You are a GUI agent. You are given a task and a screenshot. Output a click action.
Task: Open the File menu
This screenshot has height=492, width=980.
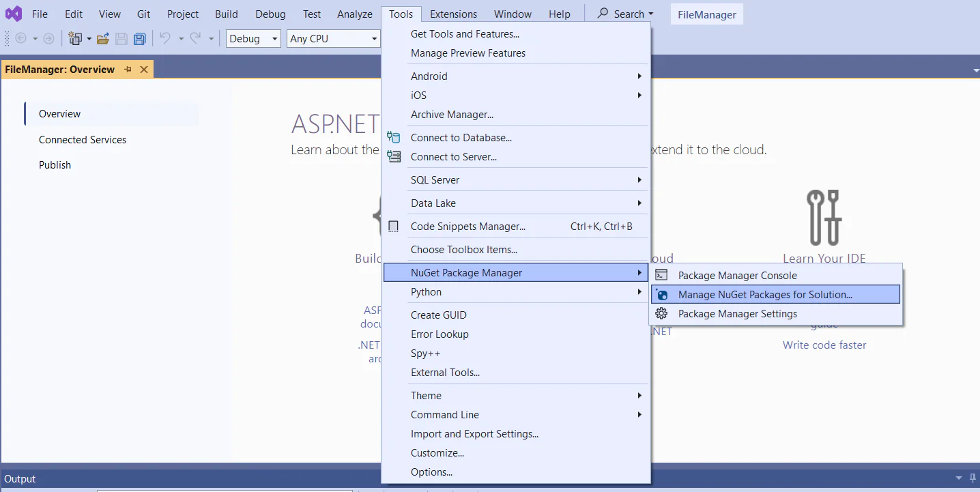[x=40, y=14]
